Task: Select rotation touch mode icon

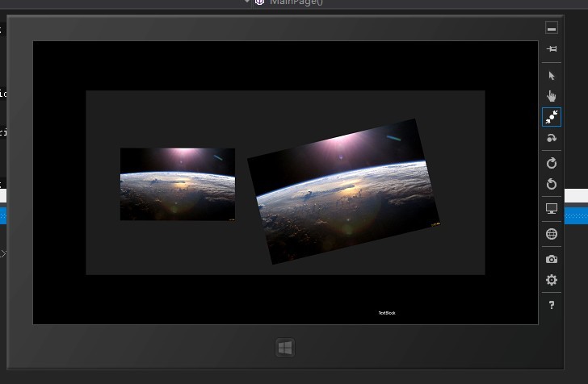Action: click(551, 138)
